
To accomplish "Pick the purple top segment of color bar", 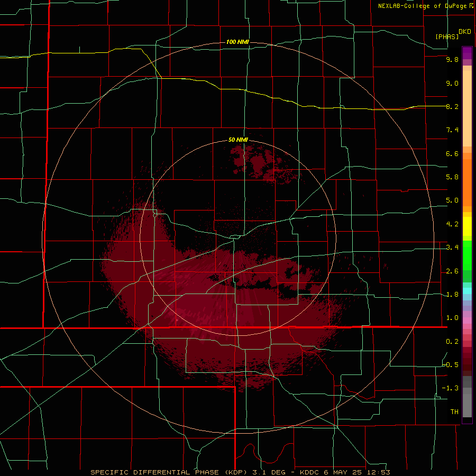I will click(467, 53).
